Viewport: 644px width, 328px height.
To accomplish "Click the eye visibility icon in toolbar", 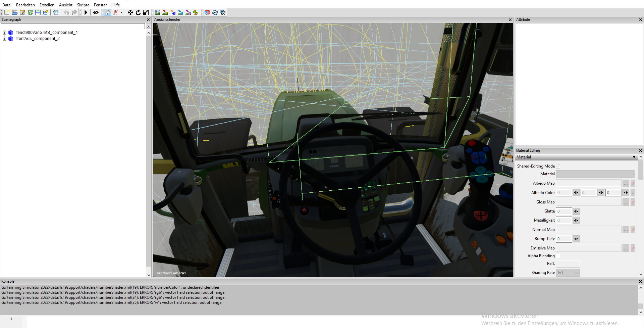I will 96,12.
